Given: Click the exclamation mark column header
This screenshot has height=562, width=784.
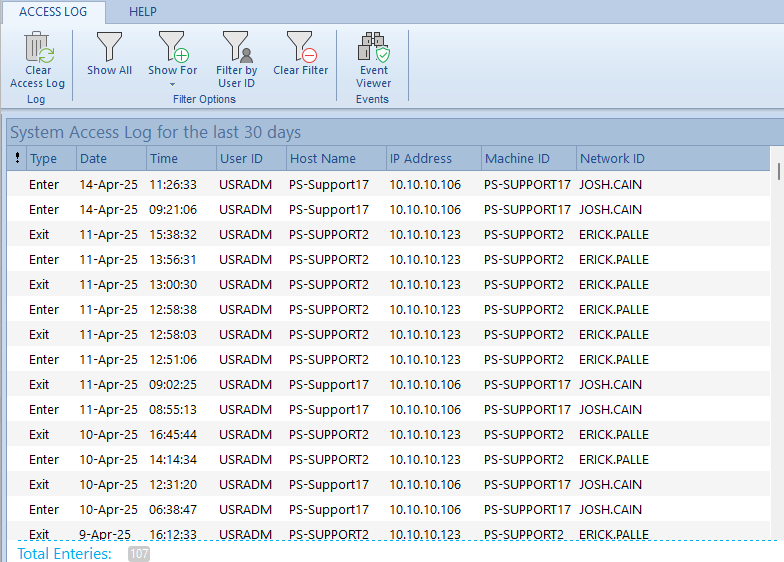Looking at the screenshot, I should click(x=17, y=158).
